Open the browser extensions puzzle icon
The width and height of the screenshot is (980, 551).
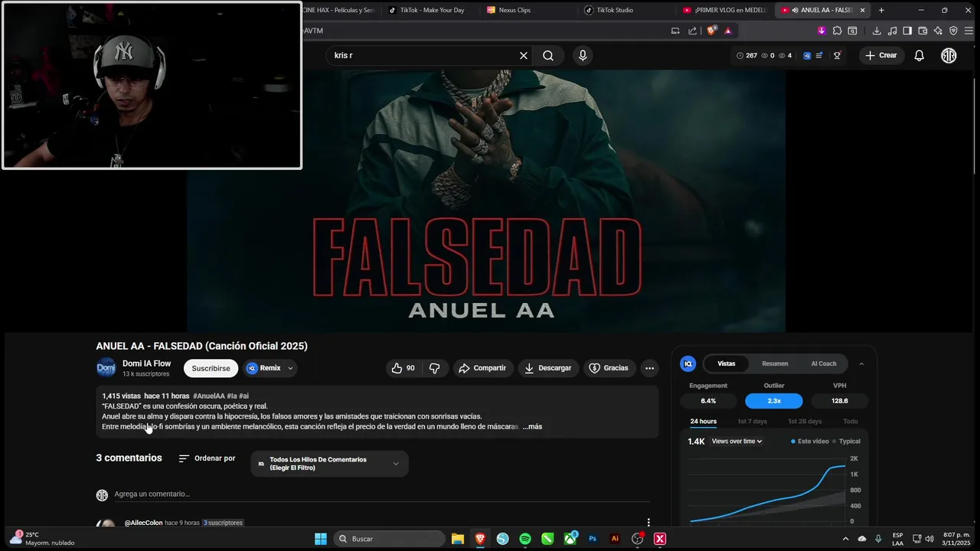click(x=837, y=31)
